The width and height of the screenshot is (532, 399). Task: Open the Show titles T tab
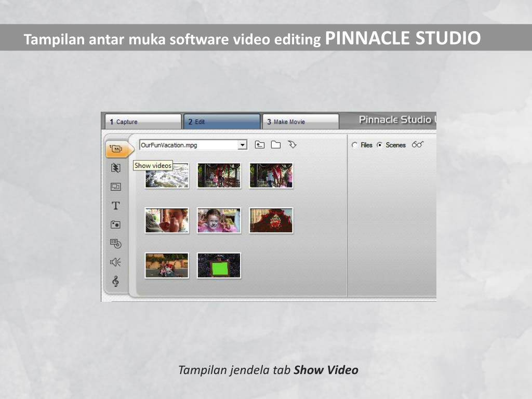pyautogui.click(x=116, y=206)
